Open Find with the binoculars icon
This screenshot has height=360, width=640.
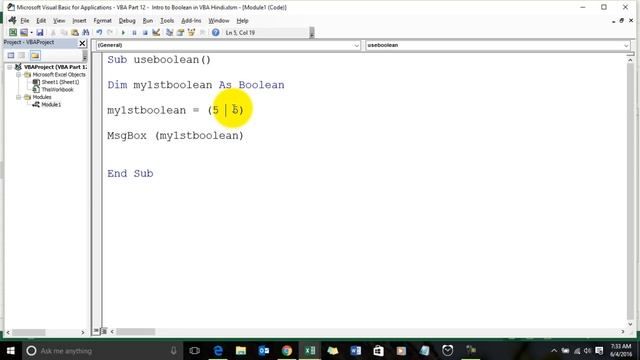[x=86, y=33]
